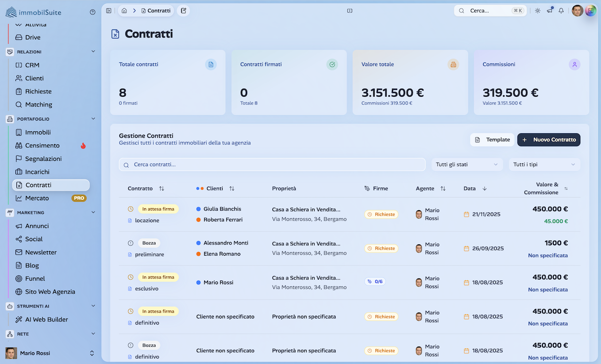
Task: Click the orange Richieste badge for the 21/11/2025 contract
Action: [381, 214]
